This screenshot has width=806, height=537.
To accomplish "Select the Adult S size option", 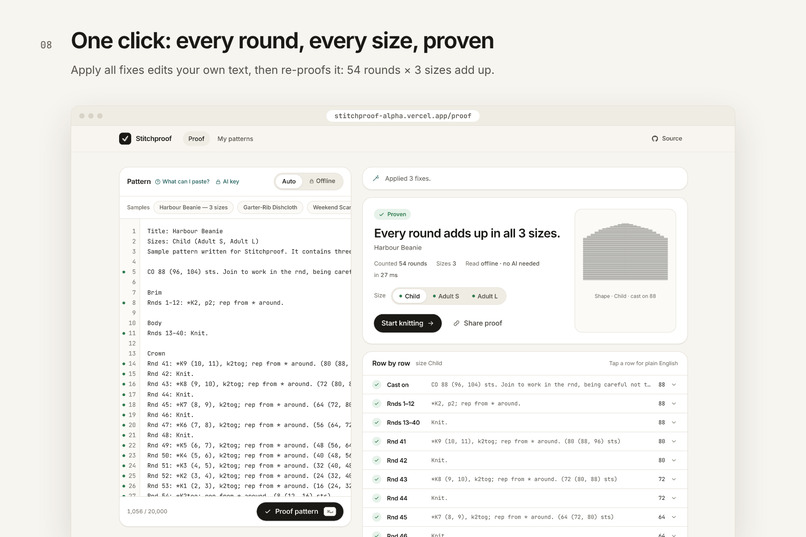I will 446,296.
